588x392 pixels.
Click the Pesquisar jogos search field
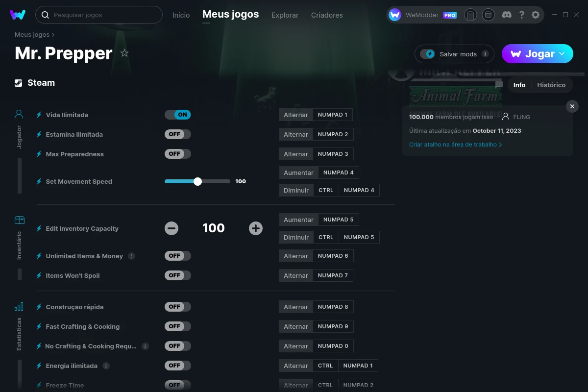click(x=99, y=15)
